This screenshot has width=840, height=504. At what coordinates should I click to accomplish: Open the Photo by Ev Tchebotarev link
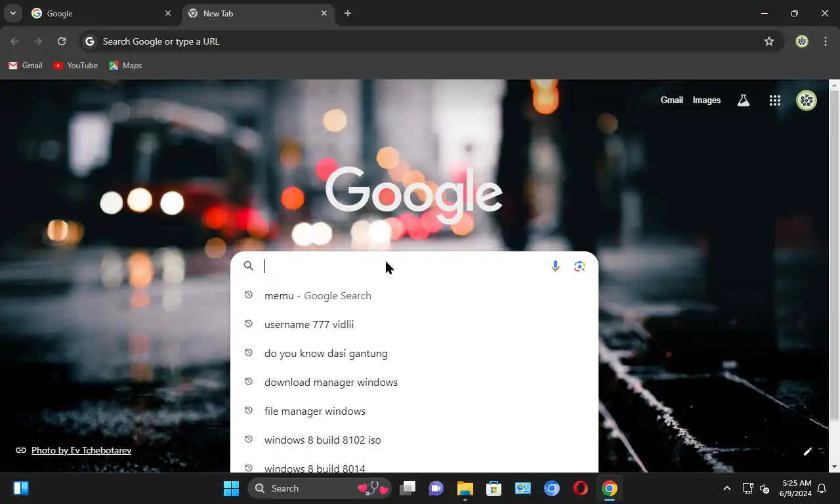(x=81, y=450)
